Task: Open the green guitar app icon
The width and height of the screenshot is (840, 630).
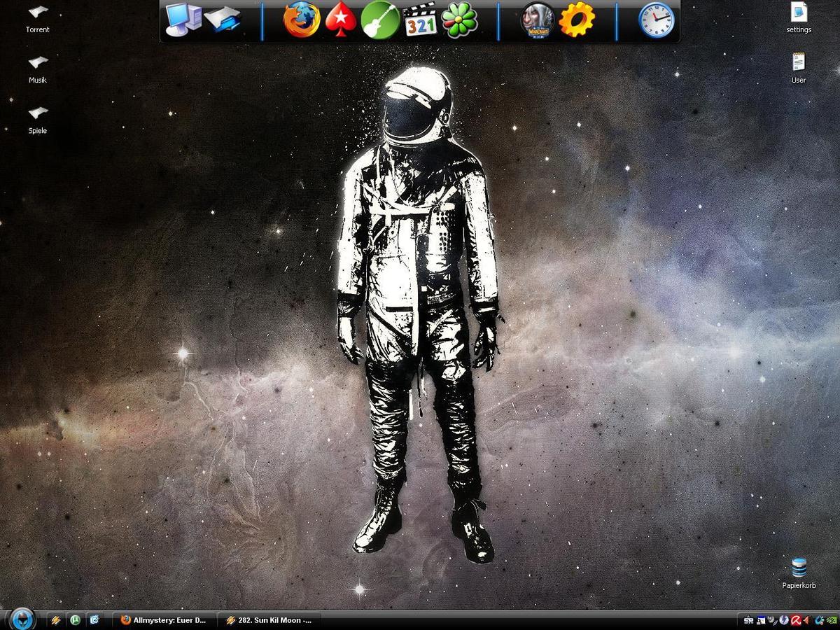Action: click(381, 20)
